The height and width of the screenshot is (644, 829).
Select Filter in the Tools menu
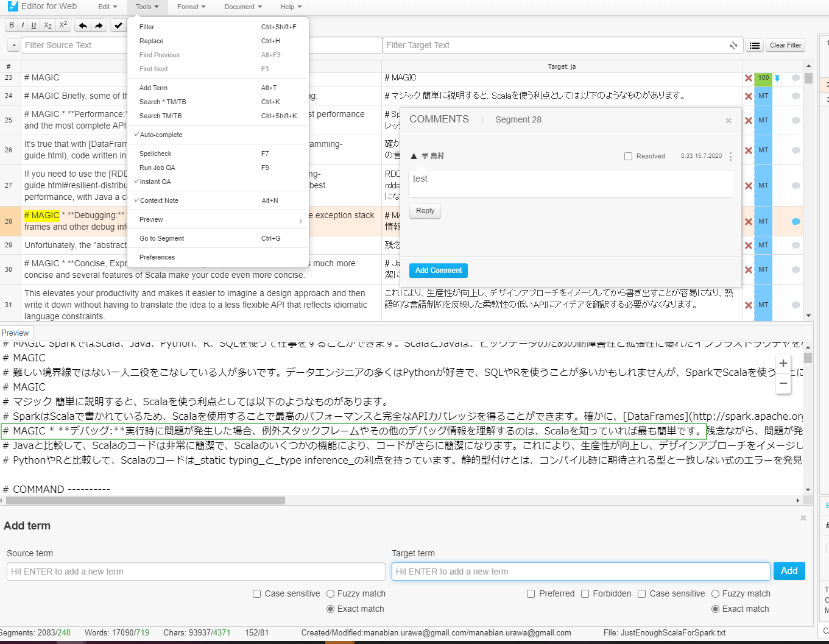[218, 27]
